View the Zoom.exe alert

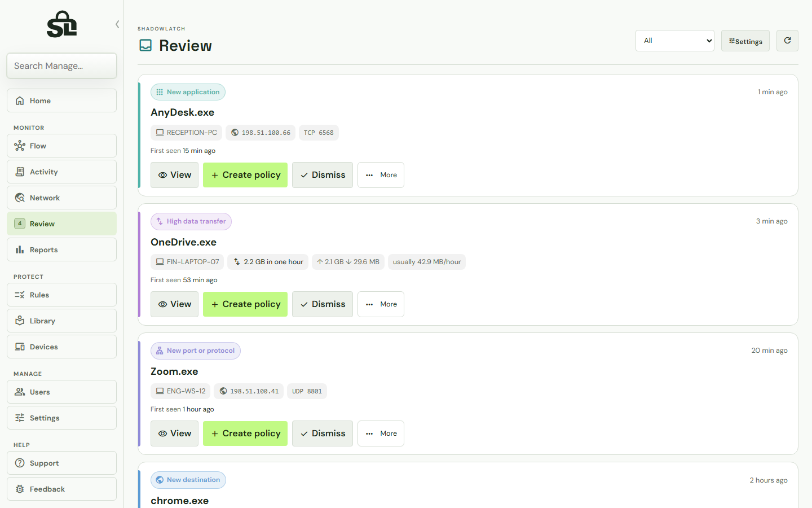[174, 433]
